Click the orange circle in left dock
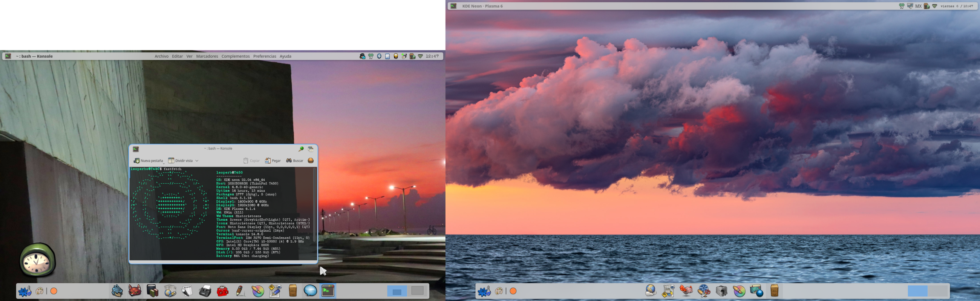The image size is (980, 301). click(x=54, y=291)
